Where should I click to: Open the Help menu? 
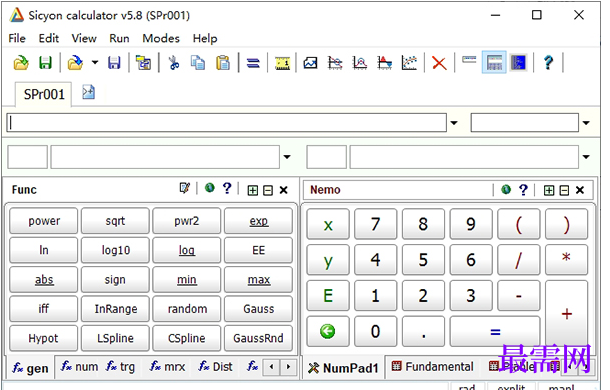point(205,38)
